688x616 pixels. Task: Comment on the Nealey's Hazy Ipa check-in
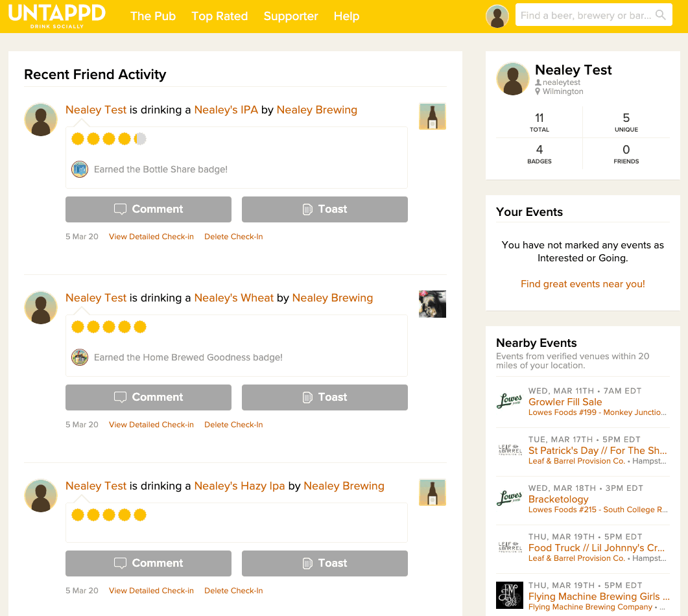(x=148, y=563)
